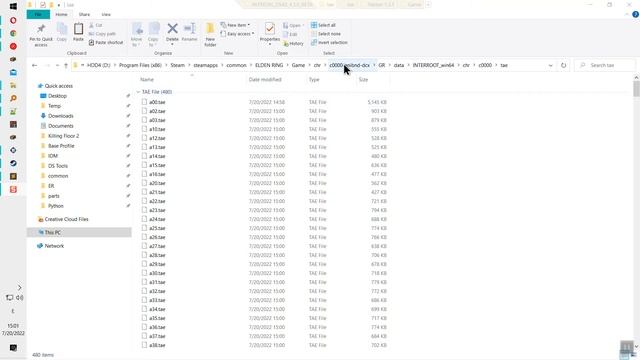Open the File menu tab
Image resolution: width=640 pixels, height=360 pixels.
click(x=38, y=14)
